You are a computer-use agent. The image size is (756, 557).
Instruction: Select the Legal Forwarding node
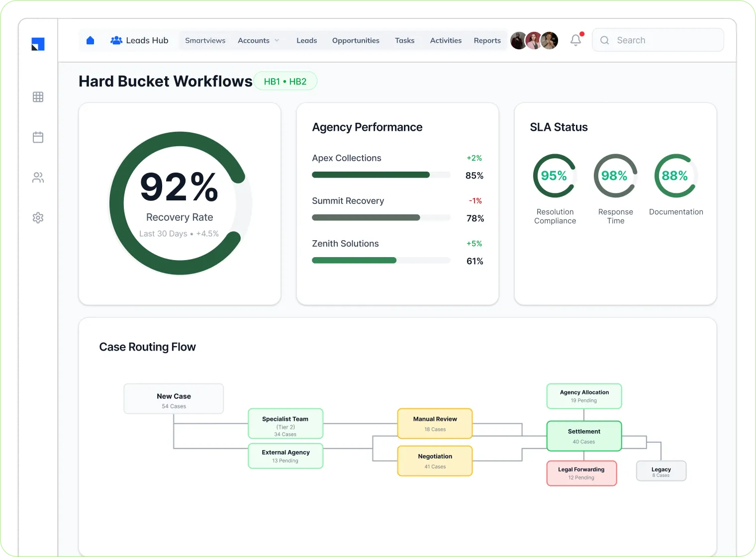(581, 473)
